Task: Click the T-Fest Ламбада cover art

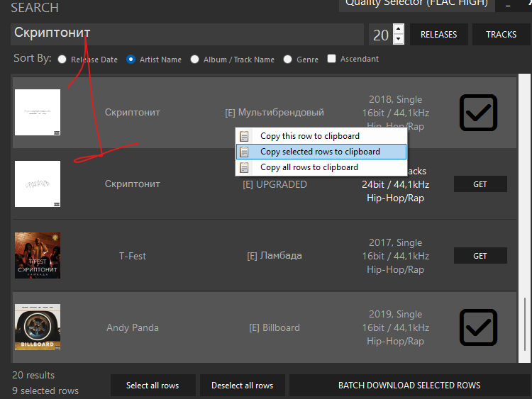Action: click(x=38, y=255)
